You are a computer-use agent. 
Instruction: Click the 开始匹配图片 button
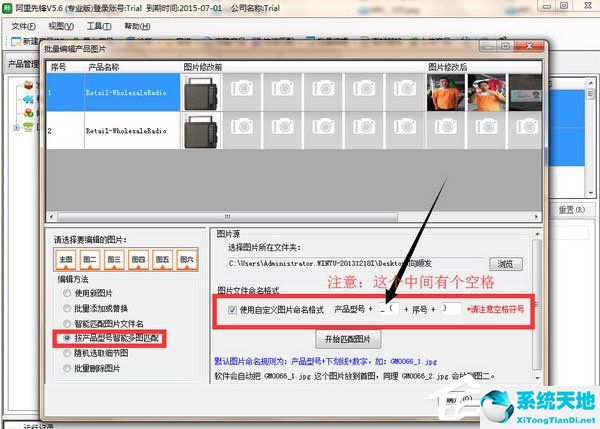348,339
